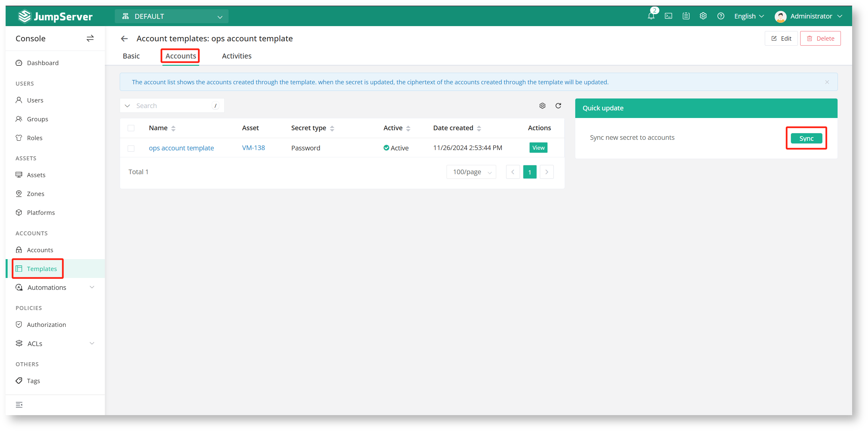Open the VM-138 asset link
Viewport: 868px width, 431px height.
coord(253,148)
